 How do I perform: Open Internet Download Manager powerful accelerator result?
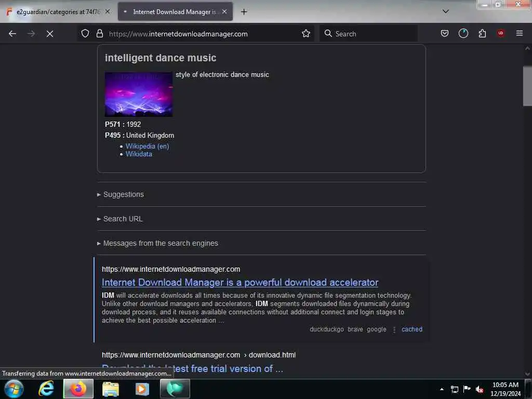pyautogui.click(x=240, y=282)
